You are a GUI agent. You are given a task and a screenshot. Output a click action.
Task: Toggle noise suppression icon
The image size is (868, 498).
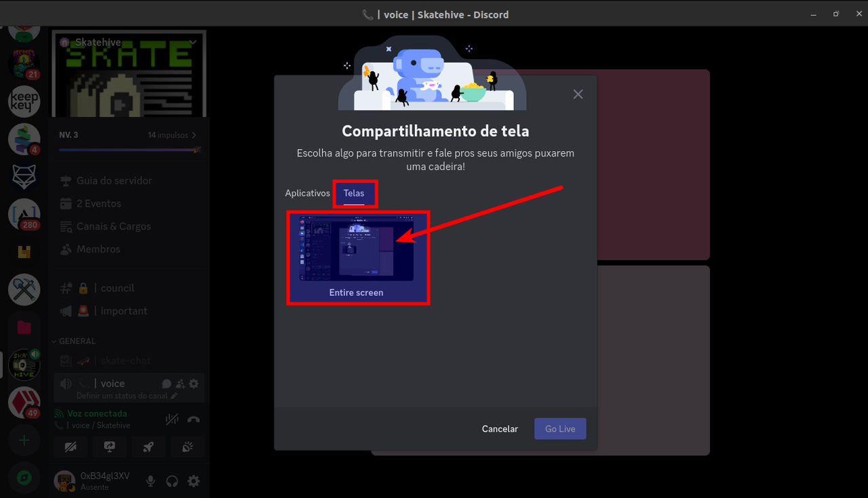click(x=172, y=419)
